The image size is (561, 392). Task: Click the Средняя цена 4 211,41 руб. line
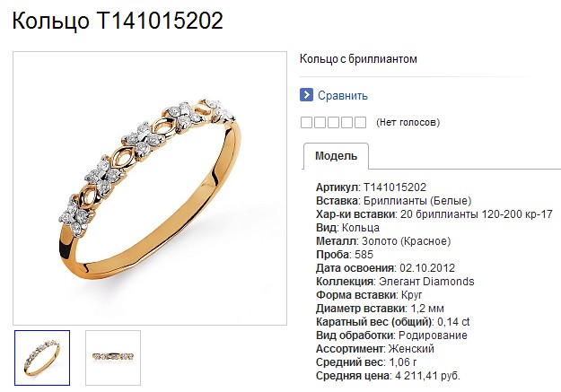pos(388,376)
